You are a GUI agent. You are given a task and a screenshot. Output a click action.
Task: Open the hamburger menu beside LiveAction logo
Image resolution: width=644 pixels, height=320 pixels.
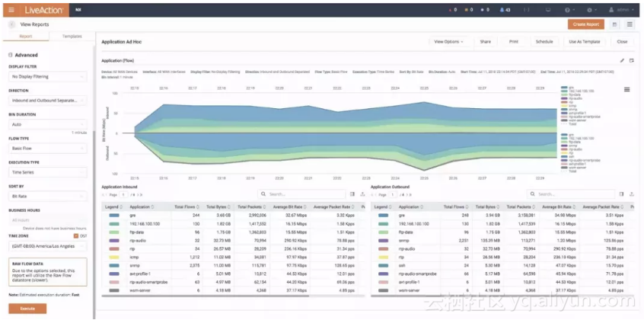[x=11, y=10]
